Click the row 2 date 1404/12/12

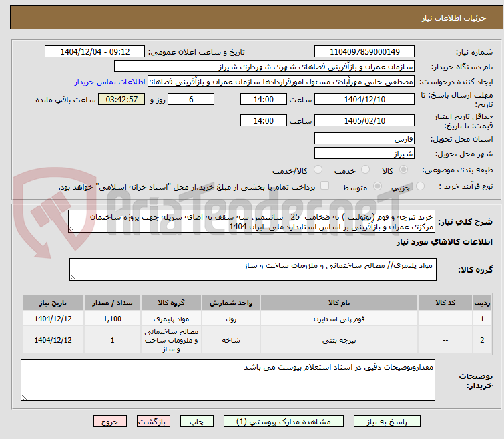pyautogui.click(x=53, y=341)
